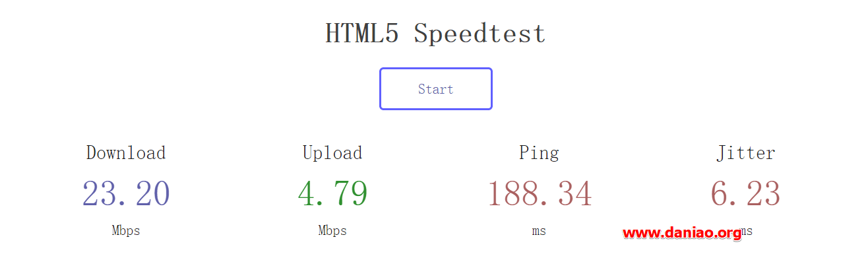Screen dimensions: 868x260
Task: Click ms unit under ping value
Action: pyautogui.click(x=539, y=231)
